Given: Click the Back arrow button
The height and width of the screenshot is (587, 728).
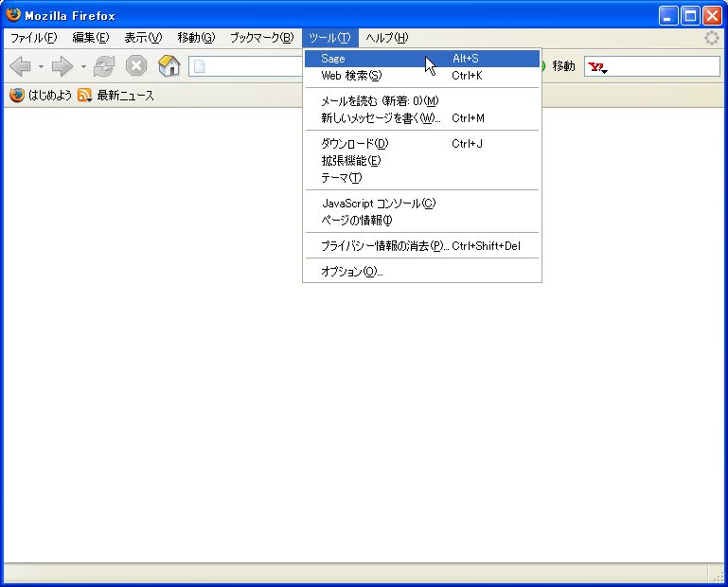Looking at the screenshot, I should (21, 66).
